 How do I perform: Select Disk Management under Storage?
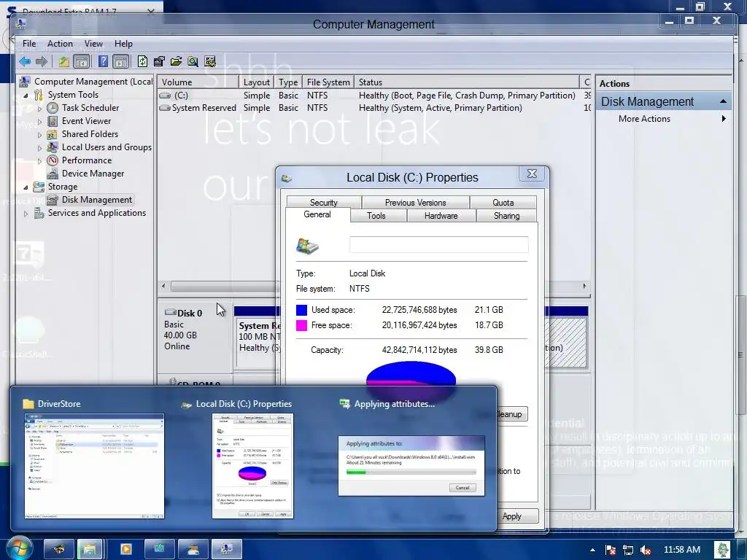(x=97, y=200)
